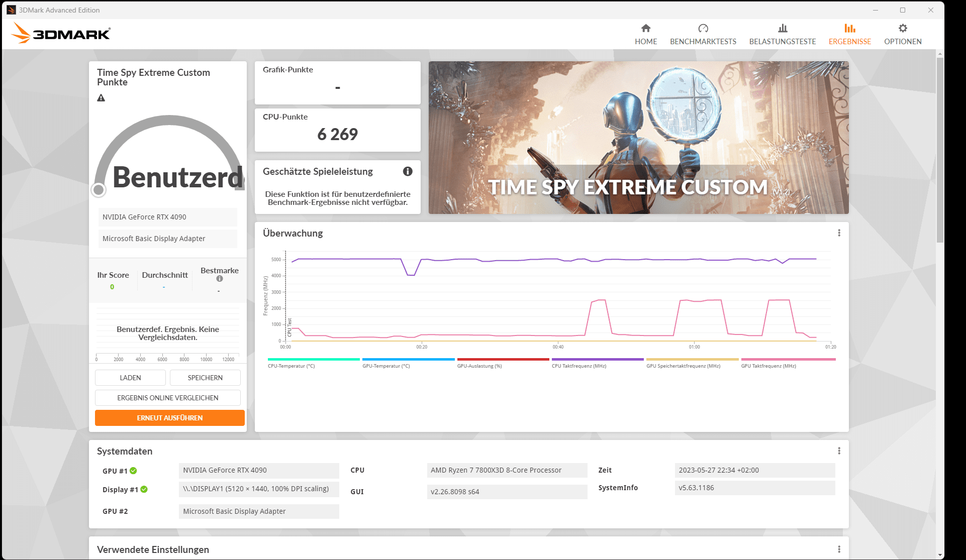Click CPU Taktfrequenz purple legend swatch

(x=597, y=360)
